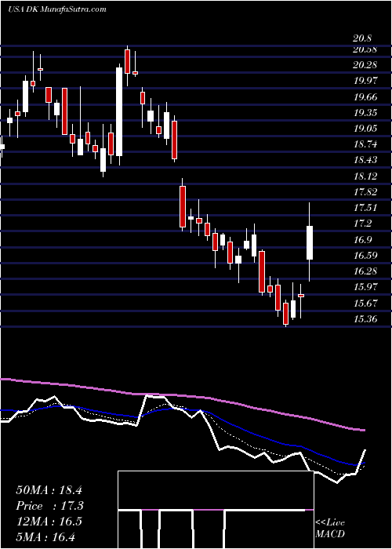
Task: Click the 17.51 axis value
Action: [365, 208]
